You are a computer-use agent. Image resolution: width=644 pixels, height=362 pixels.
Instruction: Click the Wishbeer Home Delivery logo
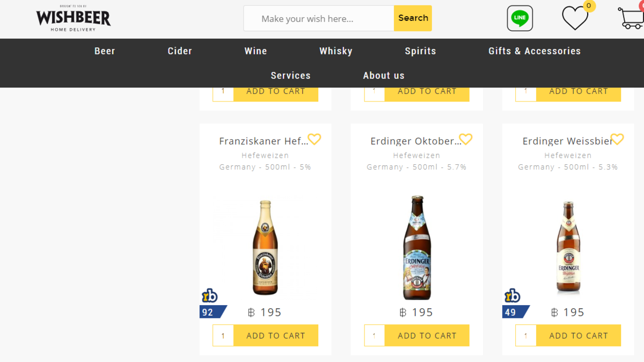pyautogui.click(x=73, y=18)
